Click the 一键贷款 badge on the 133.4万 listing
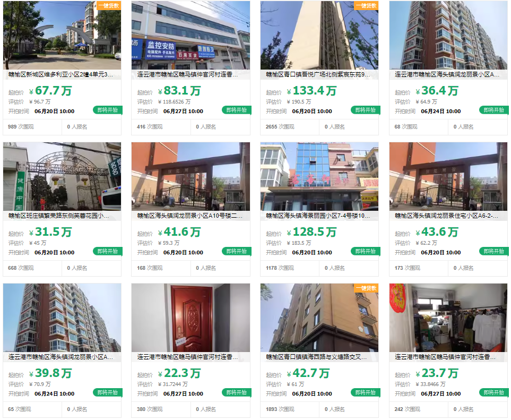511x420 pixels. [366, 5]
